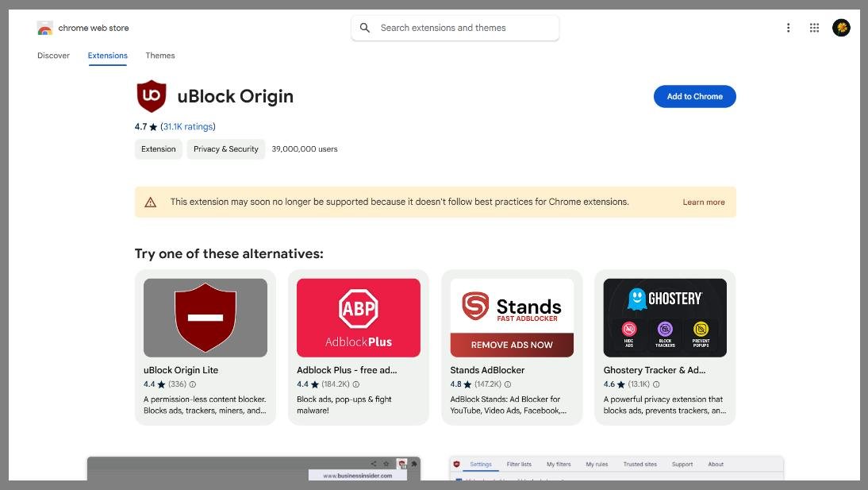The image size is (868, 490).
Task: Open the screenshot preview showing the Settings tabs
Action: pos(616,469)
